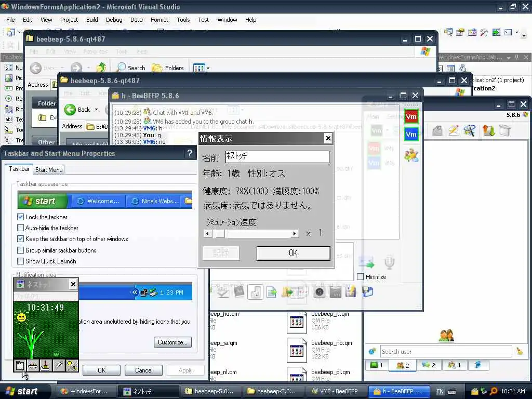
Task: Click the group wand icon in the VM2 BeeBEEP toolbar
Action: (470, 130)
